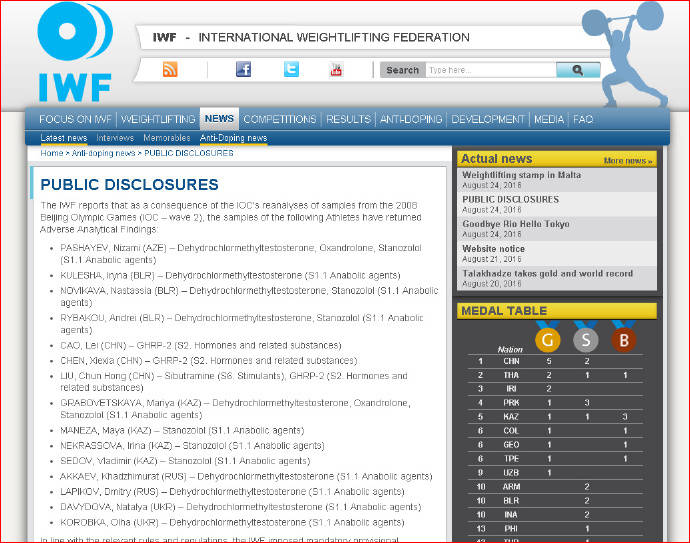Click PUBLIC DISCLOSURES breadcrumb link

tap(189, 153)
